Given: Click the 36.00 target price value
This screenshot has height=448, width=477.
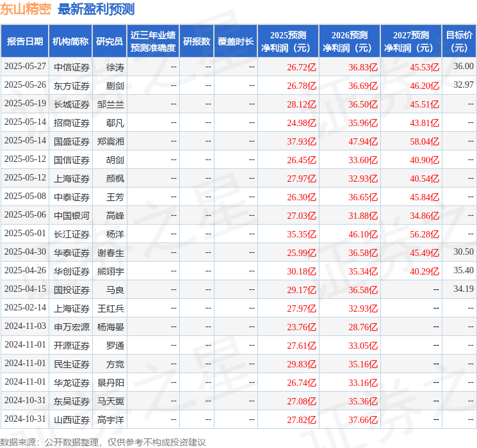Looking at the screenshot, I should click(463, 67).
